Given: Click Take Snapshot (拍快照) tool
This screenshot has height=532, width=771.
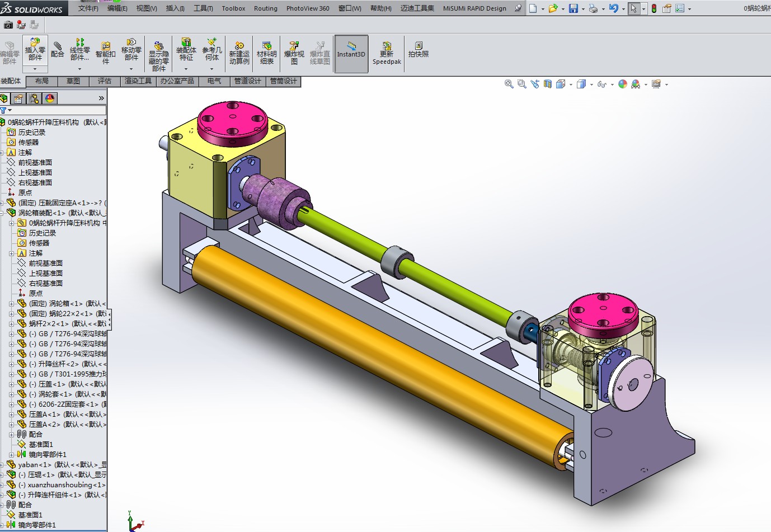Looking at the screenshot, I should pos(419,49).
